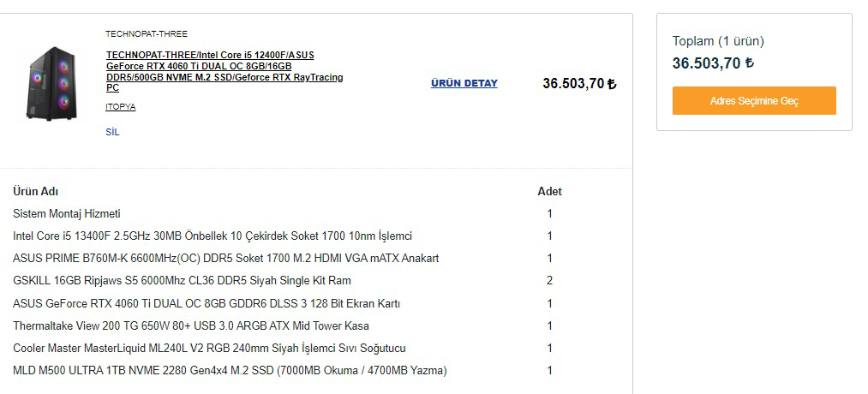The height and width of the screenshot is (394, 868).
Task: Open the TECHNOPAT-THREE Intel Core i5 product title link
Action: tap(224, 71)
